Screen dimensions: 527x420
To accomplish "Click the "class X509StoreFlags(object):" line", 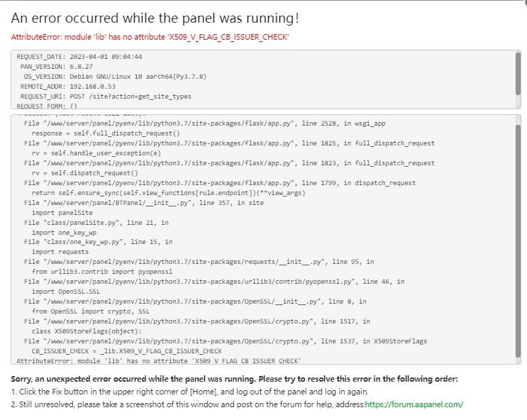I will tap(87, 331).
